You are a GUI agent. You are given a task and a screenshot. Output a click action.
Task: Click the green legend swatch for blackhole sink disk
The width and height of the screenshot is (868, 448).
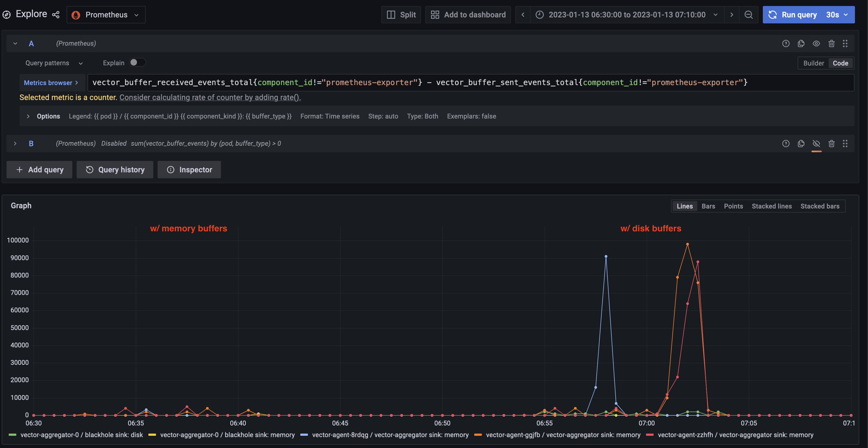[x=13, y=434]
